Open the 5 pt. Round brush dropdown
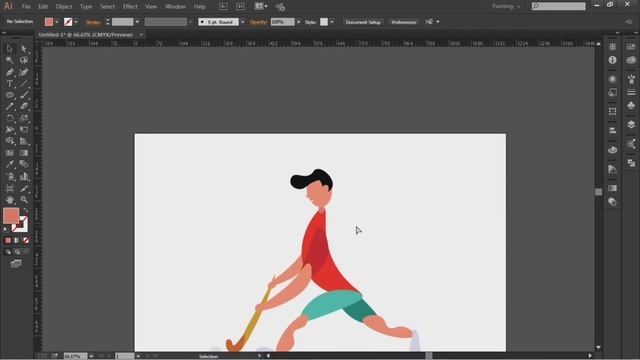The height and width of the screenshot is (360, 640). click(242, 22)
